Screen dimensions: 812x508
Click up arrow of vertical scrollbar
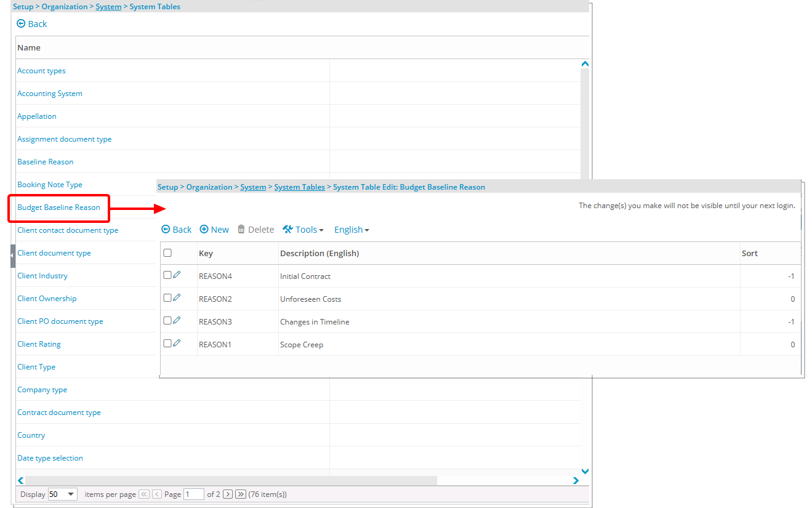point(585,63)
